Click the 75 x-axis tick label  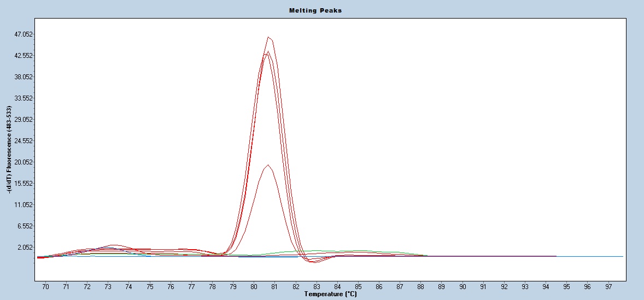pyautogui.click(x=150, y=286)
